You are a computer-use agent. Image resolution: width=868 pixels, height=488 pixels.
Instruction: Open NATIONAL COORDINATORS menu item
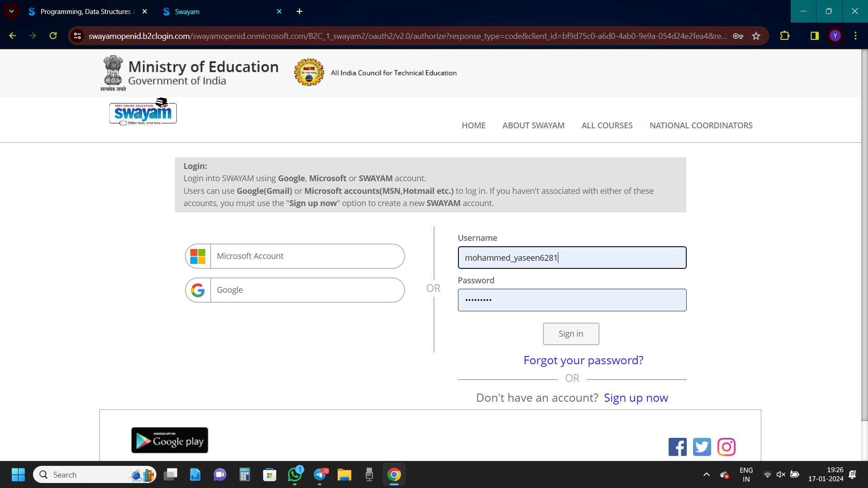coord(701,125)
